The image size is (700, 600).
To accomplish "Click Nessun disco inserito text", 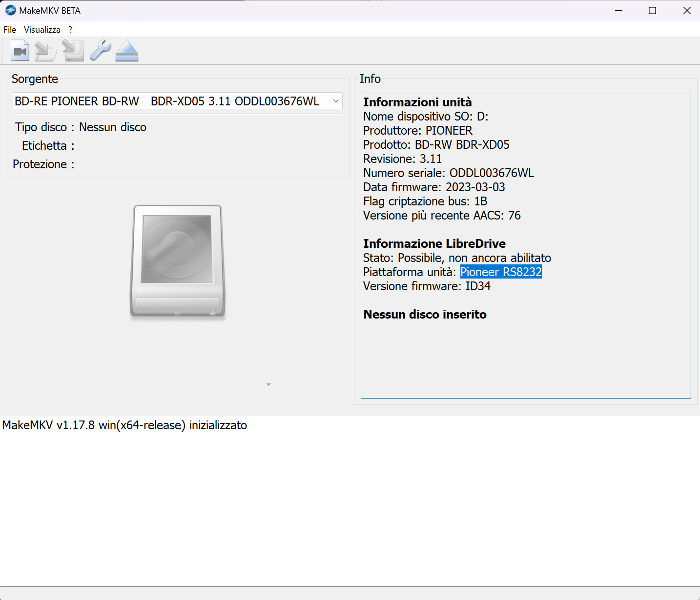I will coord(425,314).
